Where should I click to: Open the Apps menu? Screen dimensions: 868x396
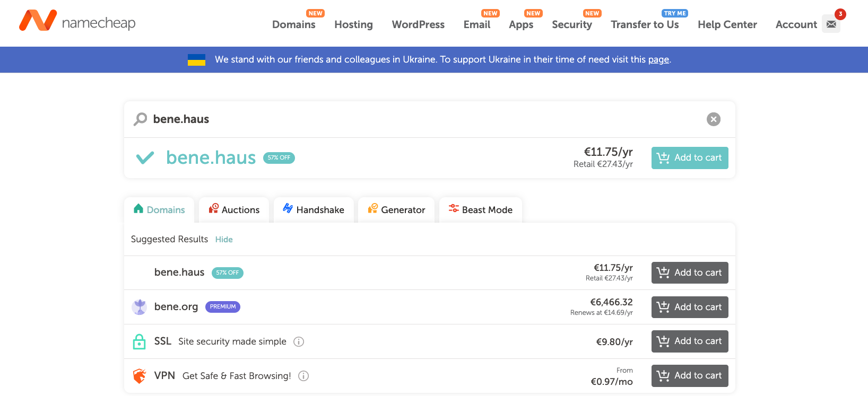coord(521,24)
